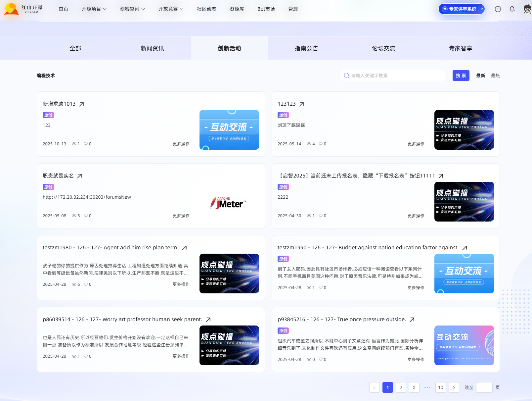Focus the keyword search input field
Viewport: 532px width, 401px height.
point(393,75)
